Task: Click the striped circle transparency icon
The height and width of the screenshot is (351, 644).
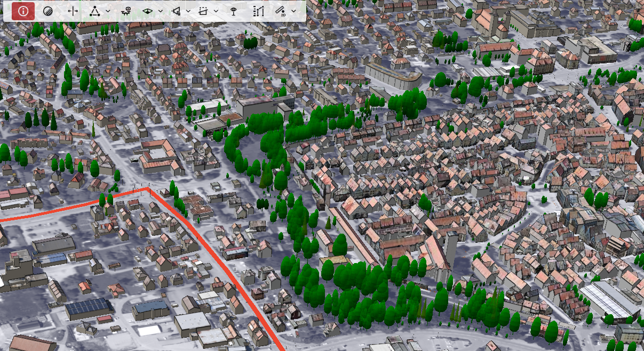Action: (47, 11)
